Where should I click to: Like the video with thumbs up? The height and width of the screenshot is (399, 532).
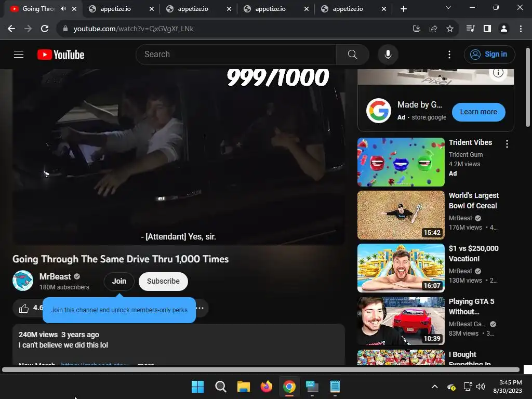click(x=24, y=308)
